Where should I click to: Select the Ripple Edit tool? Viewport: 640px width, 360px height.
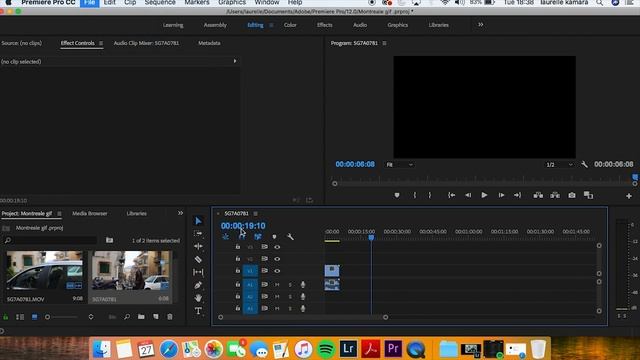[198, 246]
